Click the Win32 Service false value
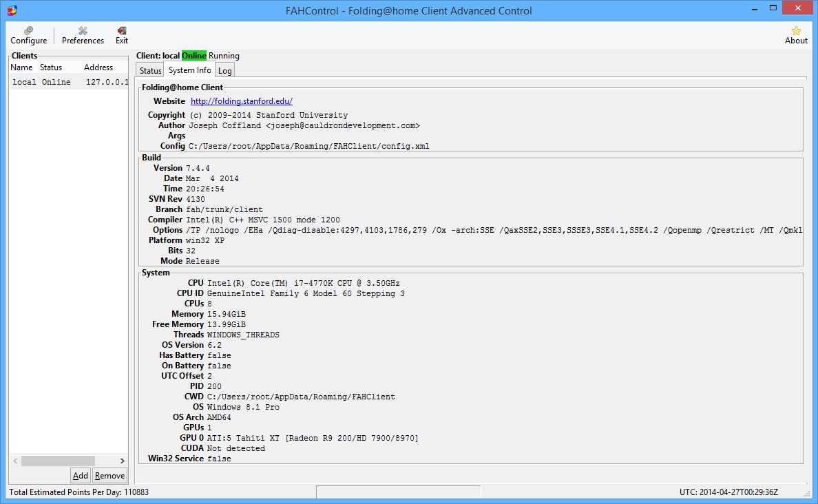 [x=219, y=459]
